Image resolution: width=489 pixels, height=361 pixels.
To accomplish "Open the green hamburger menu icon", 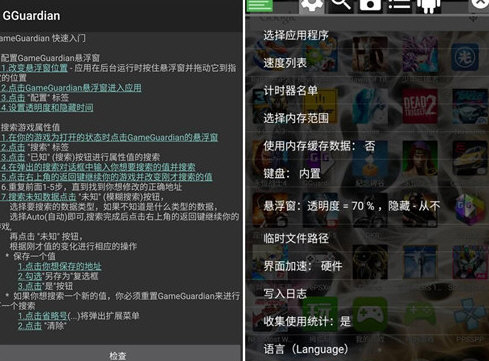I will click(x=259, y=5).
